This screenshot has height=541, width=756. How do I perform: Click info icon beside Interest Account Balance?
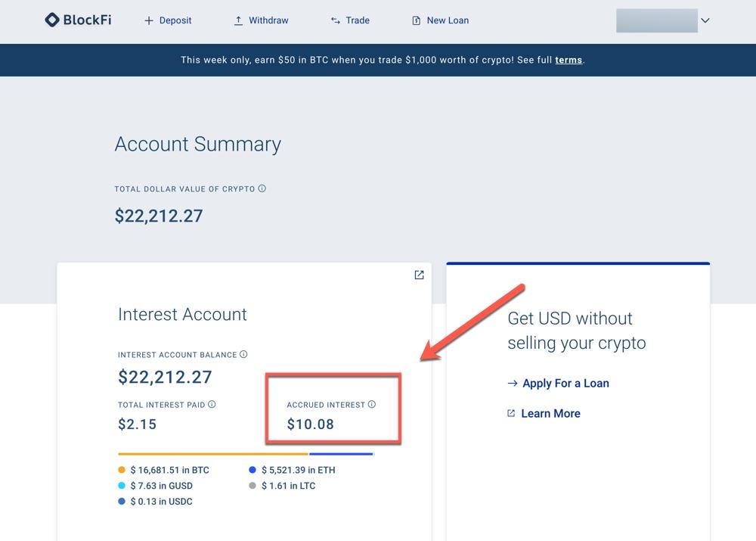point(243,354)
